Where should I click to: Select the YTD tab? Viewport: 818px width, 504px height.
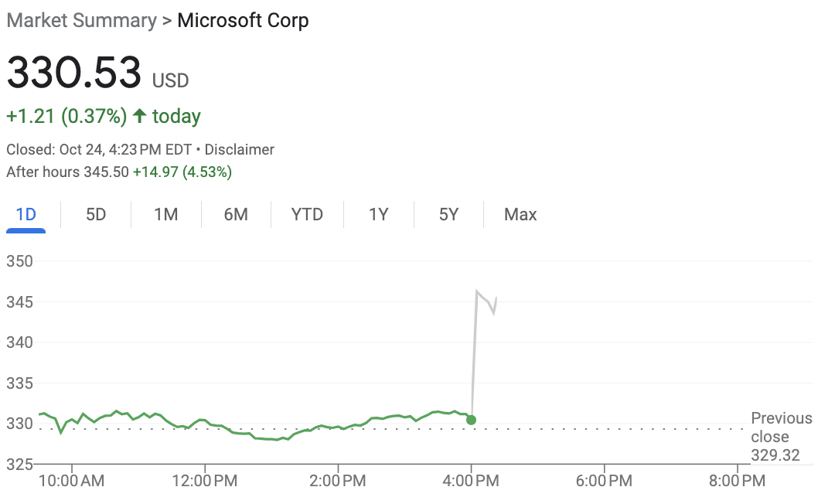pos(307,214)
